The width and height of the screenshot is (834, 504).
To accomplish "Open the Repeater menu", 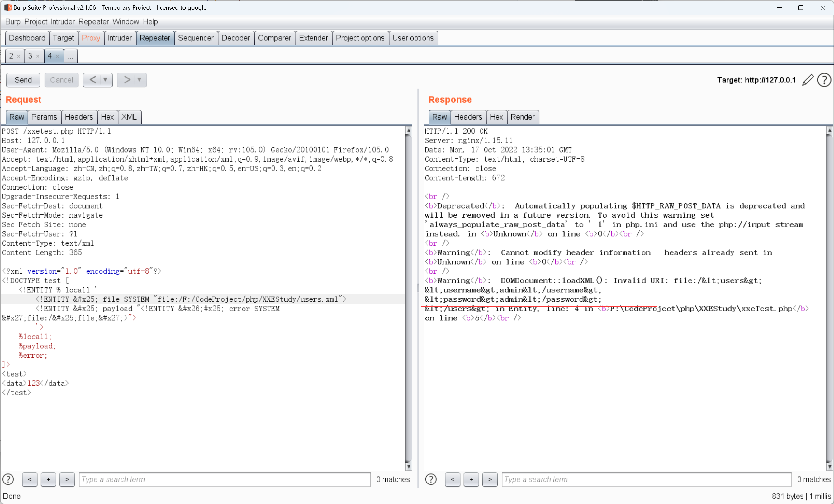I will click(x=93, y=22).
